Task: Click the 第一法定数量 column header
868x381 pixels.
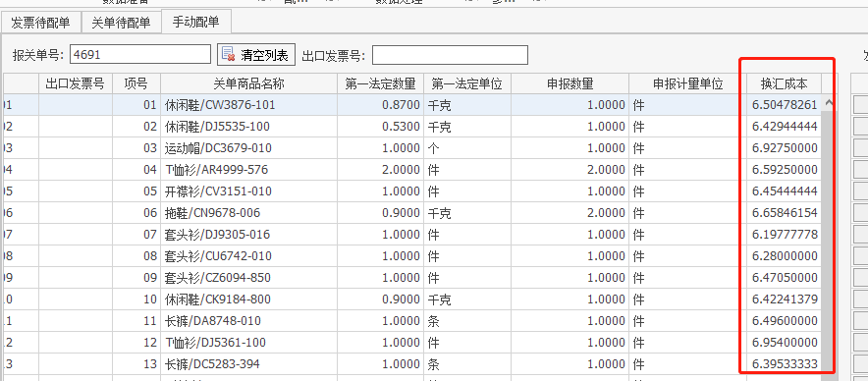Action: [x=380, y=84]
